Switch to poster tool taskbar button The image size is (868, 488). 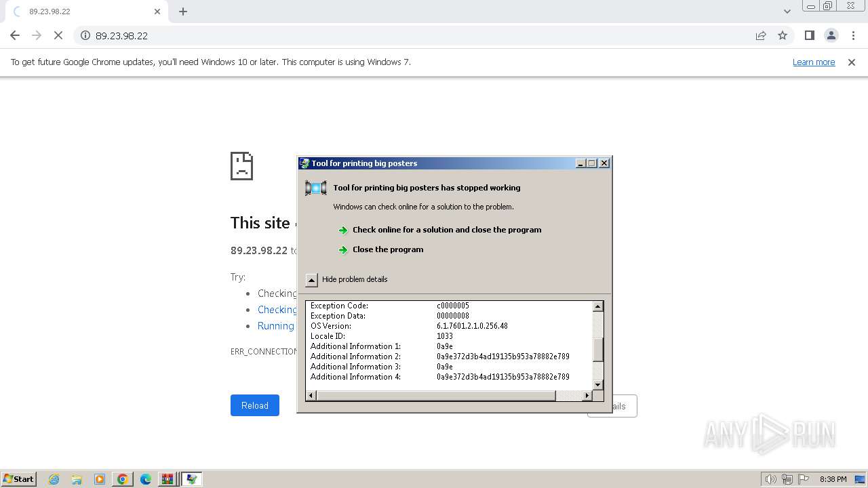tap(192, 479)
